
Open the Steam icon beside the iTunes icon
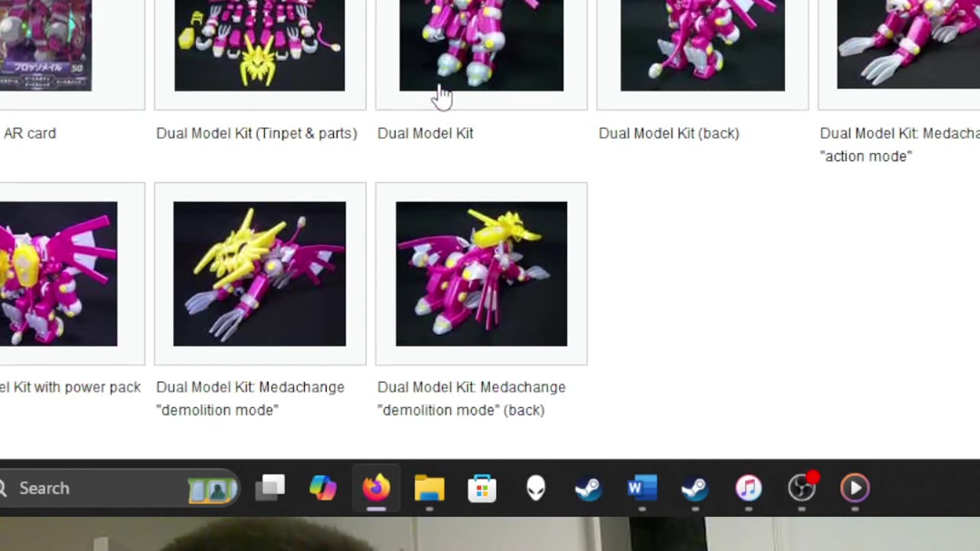(694, 487)
